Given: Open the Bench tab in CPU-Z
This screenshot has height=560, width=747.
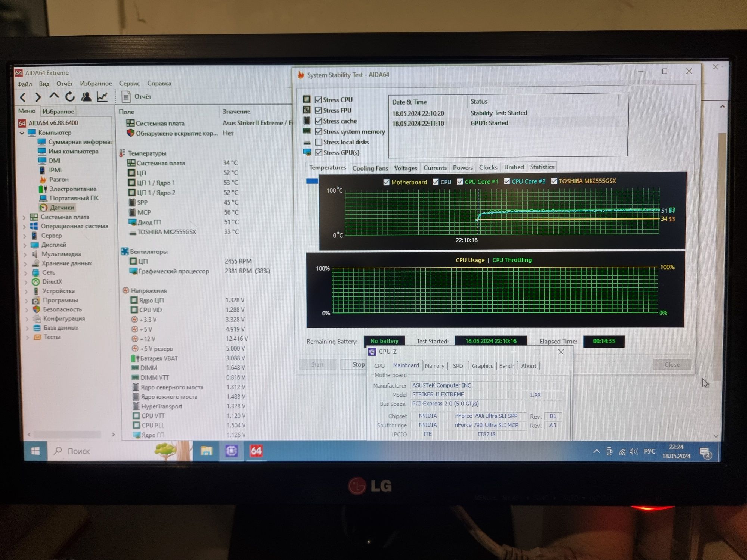Looking at the screenshot, I should [x=507, y=366].
